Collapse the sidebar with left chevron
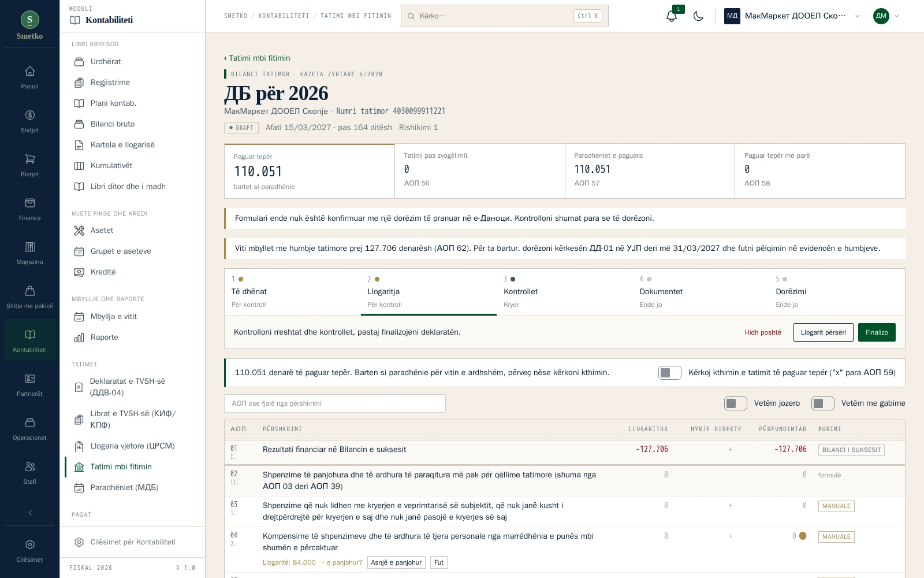The image size is (924, 578). coord(30,513)
